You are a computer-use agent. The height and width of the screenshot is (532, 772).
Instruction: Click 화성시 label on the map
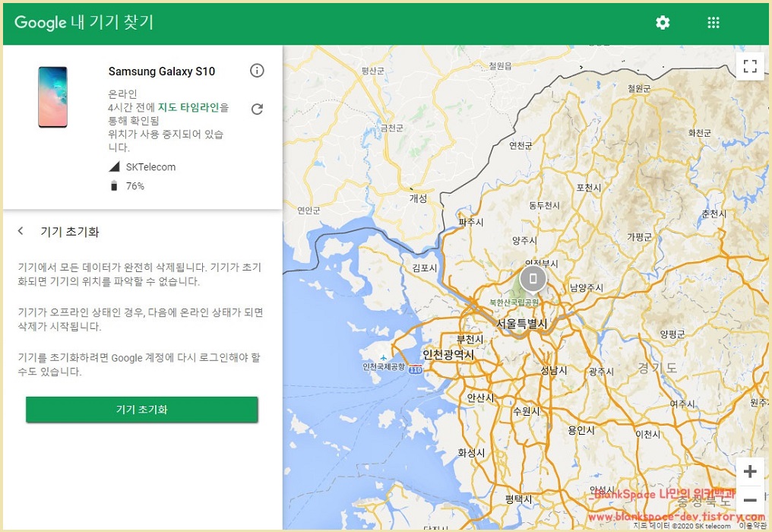[x=471, y=452]
